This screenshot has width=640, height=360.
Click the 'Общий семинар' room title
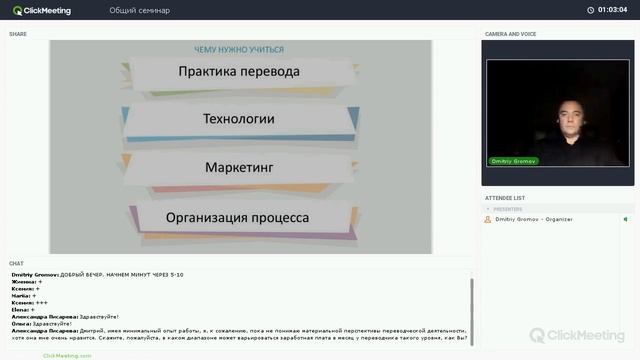pos(140,11)
